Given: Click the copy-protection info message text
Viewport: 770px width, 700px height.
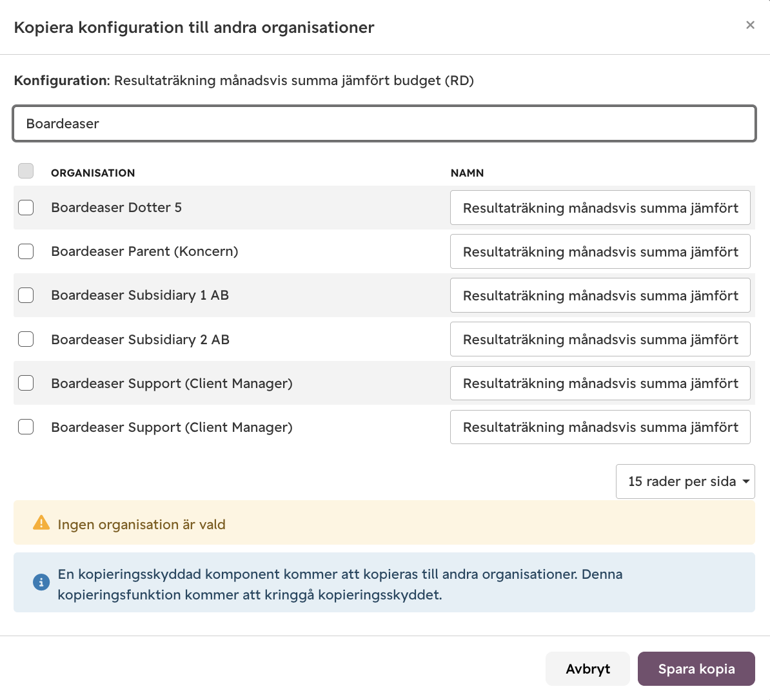Looking at the screenshot, I should pos(340,584).
